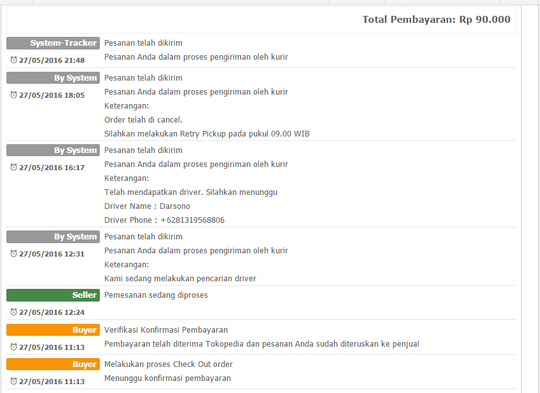Click the Driver Phone +6281319568806 line

click(x=164, y=220)
